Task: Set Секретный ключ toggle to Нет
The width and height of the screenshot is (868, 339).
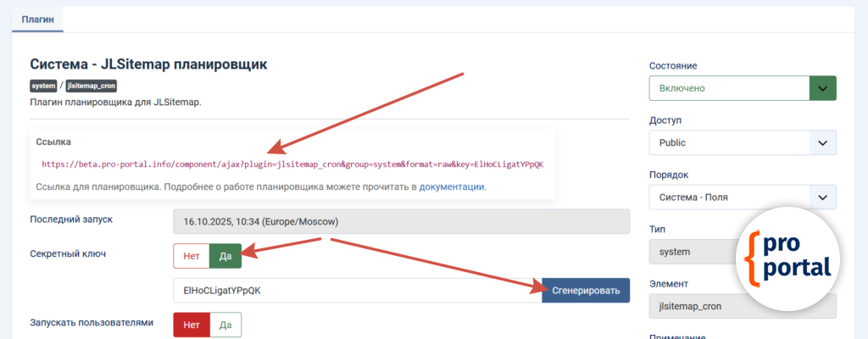Action: click(x=191, y=256)
